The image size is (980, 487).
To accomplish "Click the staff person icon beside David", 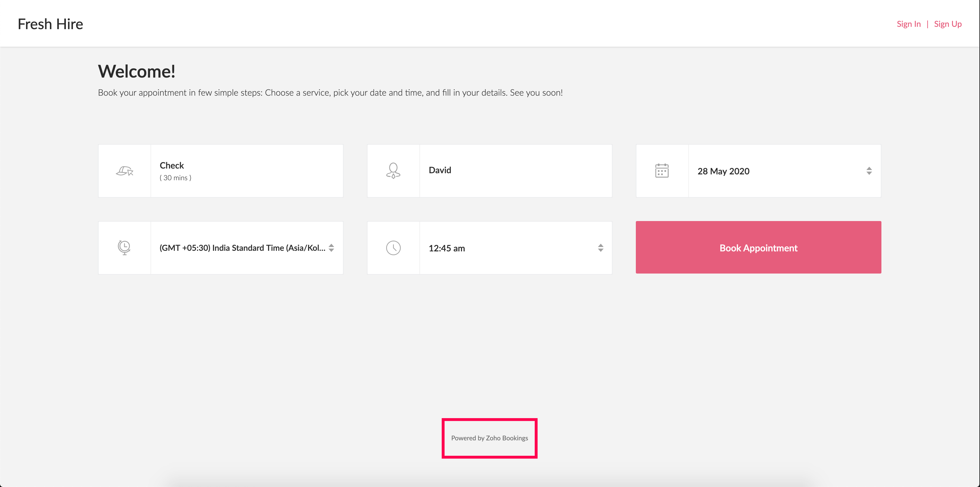I will coord(393,171).
